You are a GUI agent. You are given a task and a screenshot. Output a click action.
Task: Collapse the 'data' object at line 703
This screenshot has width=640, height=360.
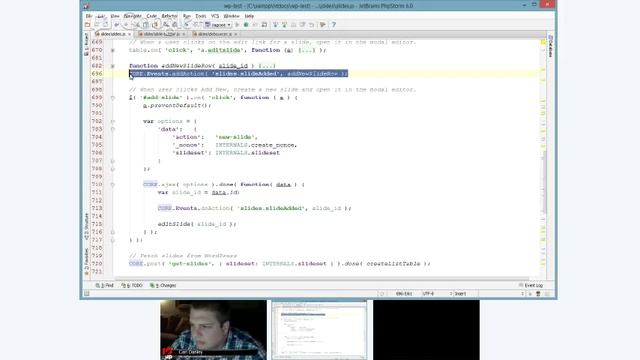coord(113,129)
